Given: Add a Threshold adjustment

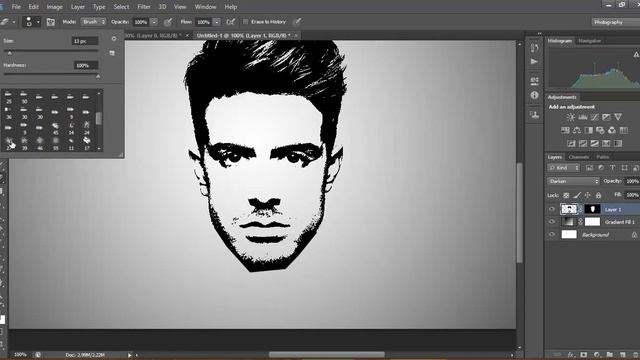Looking at the screenshot, I should (595, 143).
